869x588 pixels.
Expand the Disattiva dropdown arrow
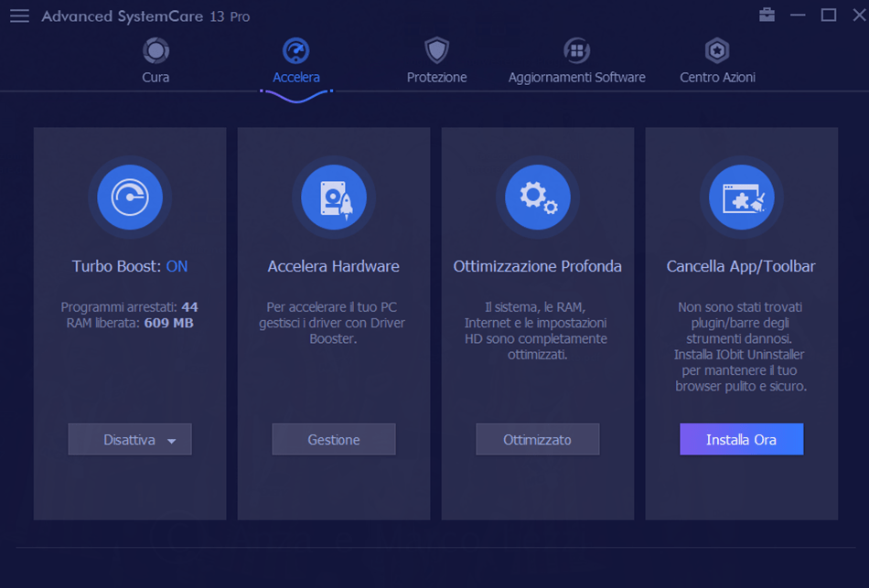pyautogui.click(x=172, y=441)
